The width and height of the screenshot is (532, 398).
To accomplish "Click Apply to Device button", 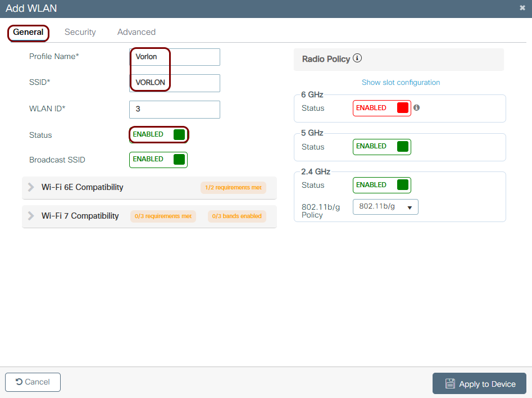I will point(479,384).
